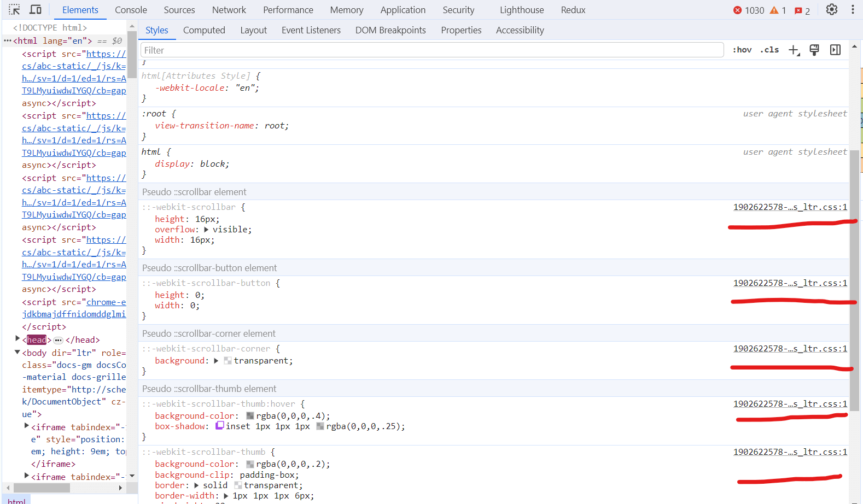Select the html lang="en" element row
This screenshot has width=863, height=504.
[x=65, y=41]
